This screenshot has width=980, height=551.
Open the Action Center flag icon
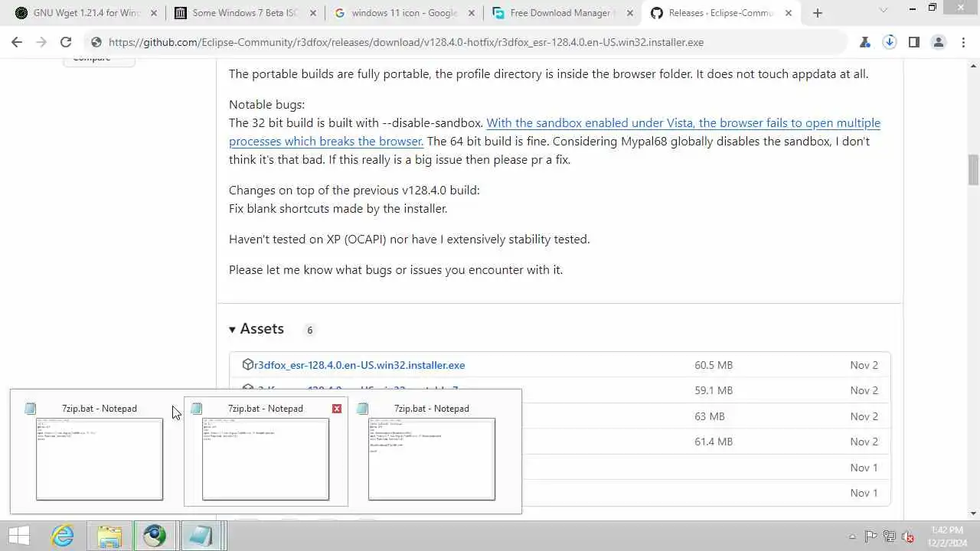871,536
